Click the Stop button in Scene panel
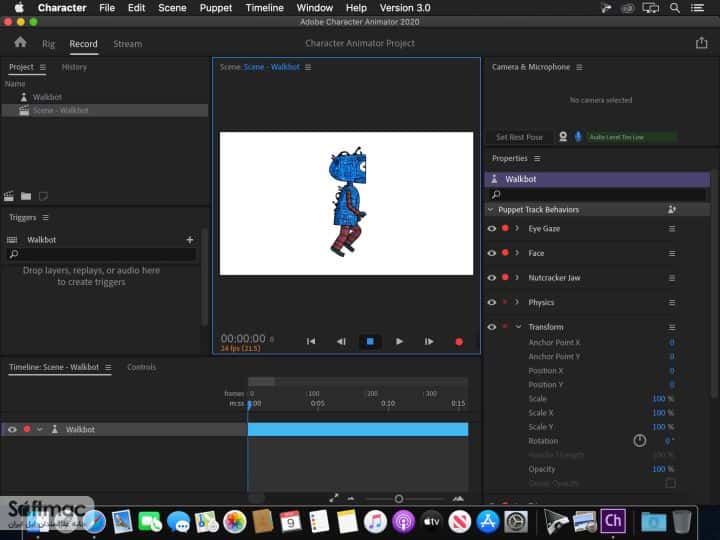 pyautogui.click(x=370, y=341)
